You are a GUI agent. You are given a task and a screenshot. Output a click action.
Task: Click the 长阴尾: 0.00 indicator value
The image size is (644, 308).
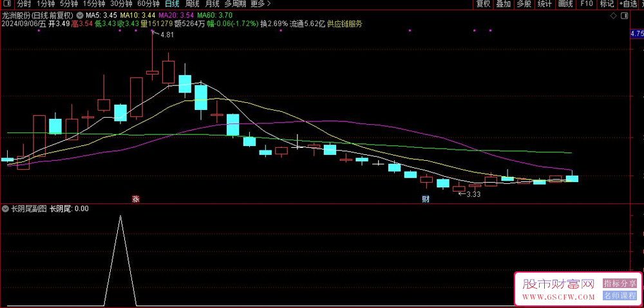tap(69, 209)
